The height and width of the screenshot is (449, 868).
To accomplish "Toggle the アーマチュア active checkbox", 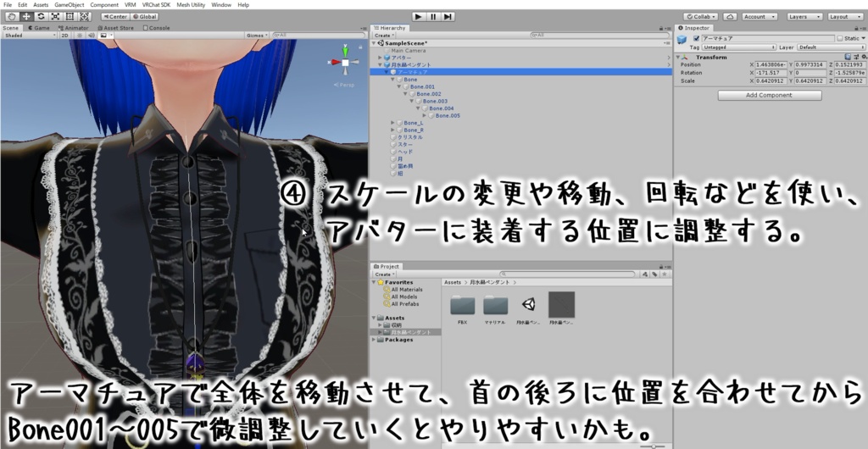I will pos(696,39).
